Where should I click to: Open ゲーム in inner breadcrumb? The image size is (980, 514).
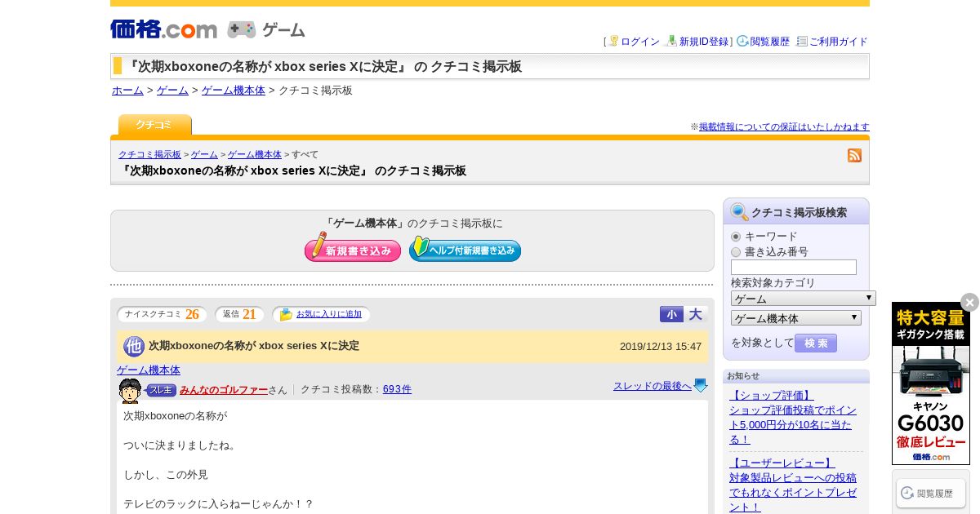(204, 154)
